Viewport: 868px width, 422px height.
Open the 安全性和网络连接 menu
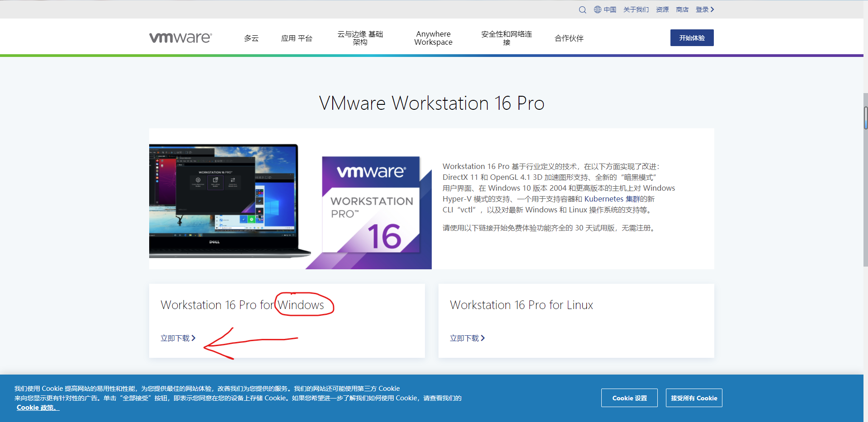(x=506, y=38)
